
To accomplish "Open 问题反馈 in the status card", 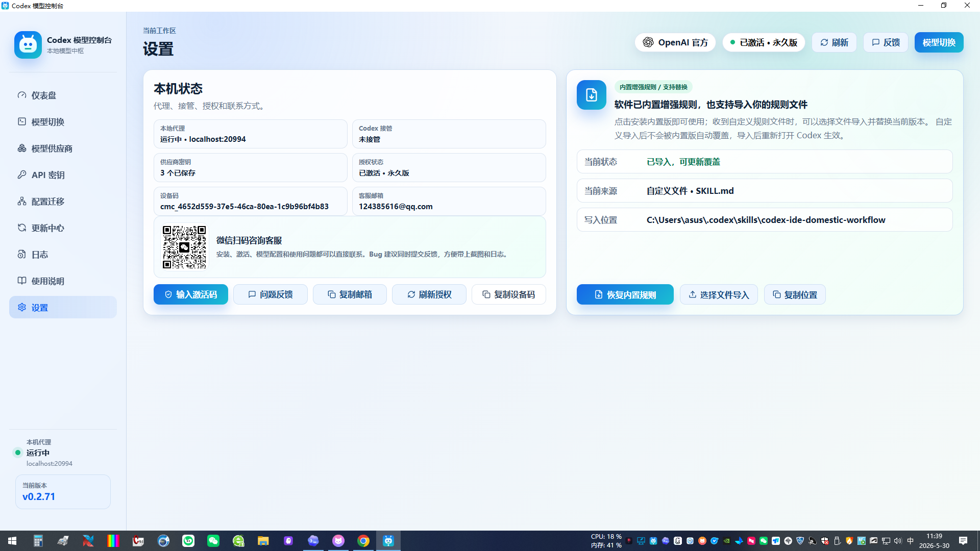I will click(271, 294).
